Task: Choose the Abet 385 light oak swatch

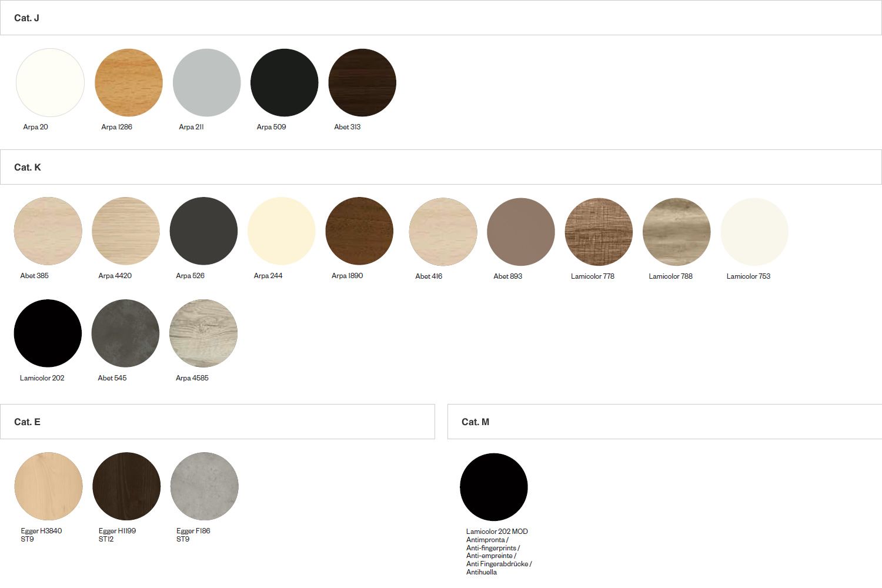Action: [48, 231]
